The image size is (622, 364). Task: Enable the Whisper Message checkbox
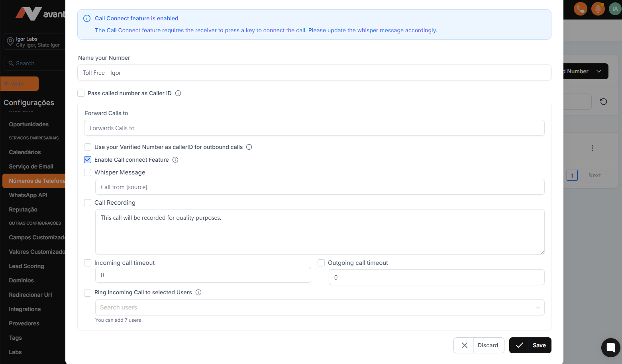pos(88,172)
